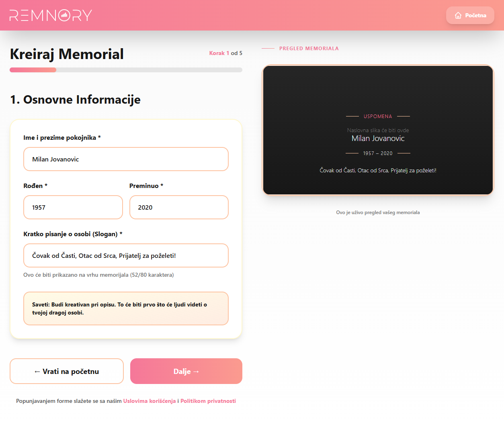Click the Pregled Memoriala heading

pyautogui.click(x=309, y=49)
